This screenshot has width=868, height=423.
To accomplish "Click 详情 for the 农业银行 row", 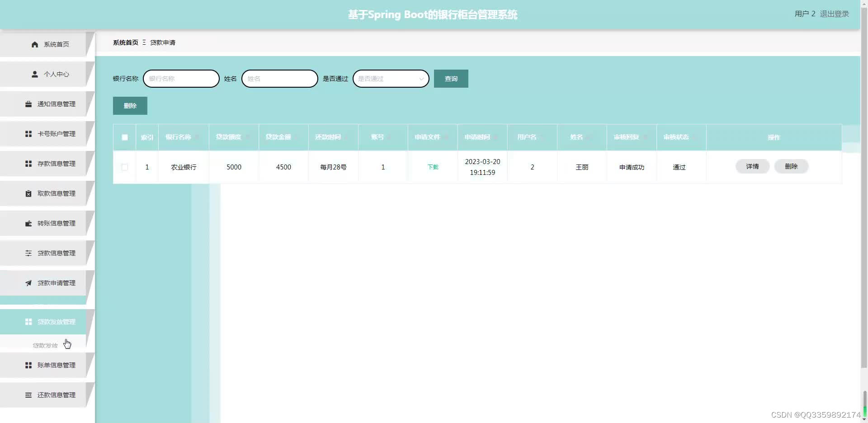I will (x=753, y=166).
